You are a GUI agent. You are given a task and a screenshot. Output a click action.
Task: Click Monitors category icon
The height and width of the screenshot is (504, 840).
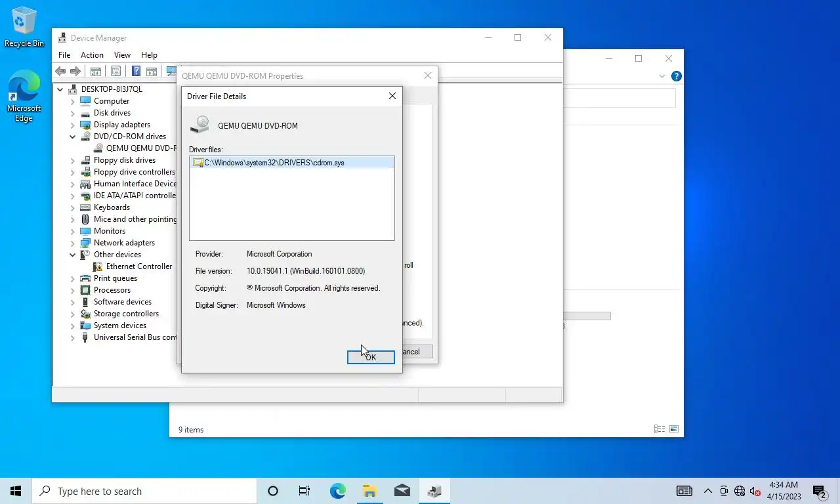[x=85, y=231]
